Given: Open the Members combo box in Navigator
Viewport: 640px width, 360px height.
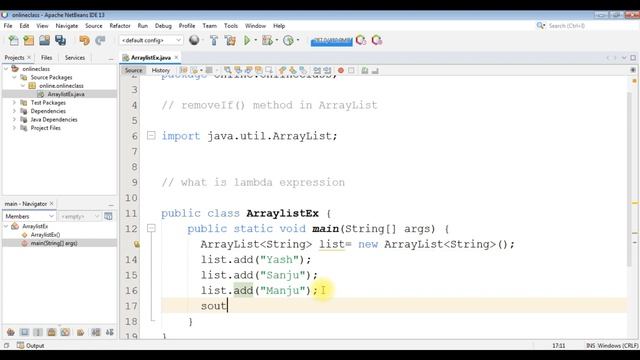Looking at the screenshot, I should click(x=29, y=216).
